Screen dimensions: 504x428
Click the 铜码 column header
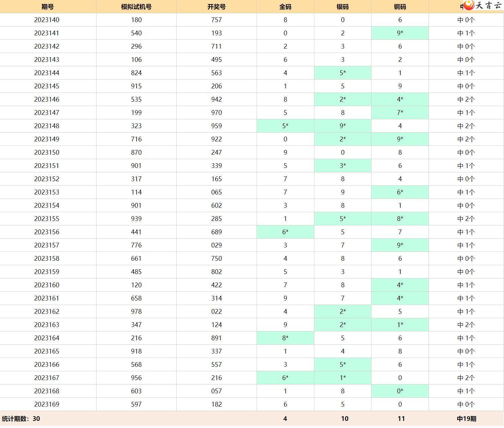pyautogui.click(x=400, y=7)
